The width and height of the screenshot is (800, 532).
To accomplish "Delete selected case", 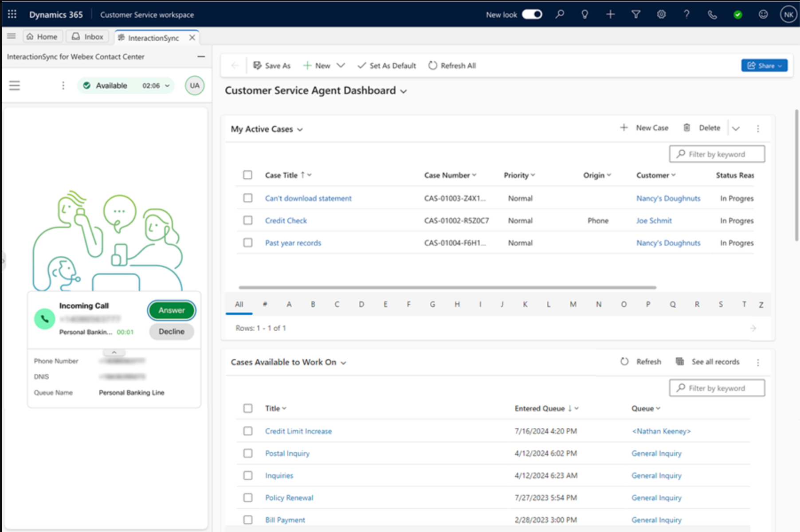I will (x=702, y=128).
